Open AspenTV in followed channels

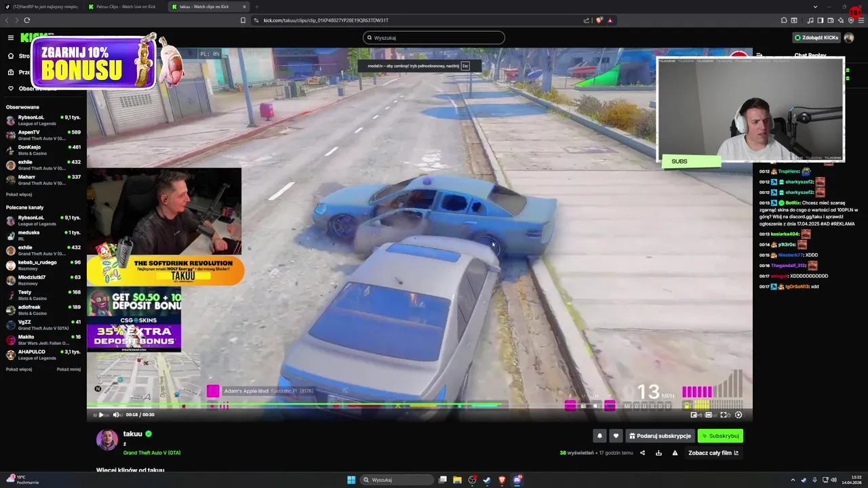43,135
